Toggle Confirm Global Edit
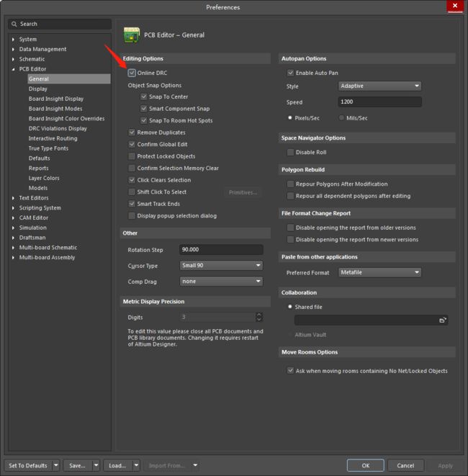 (132, 144)
